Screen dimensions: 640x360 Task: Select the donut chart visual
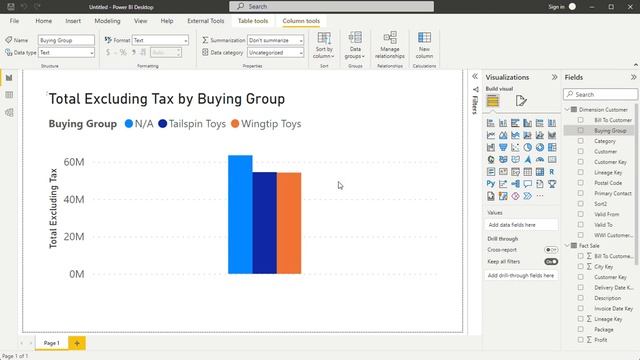coord(540,147)
